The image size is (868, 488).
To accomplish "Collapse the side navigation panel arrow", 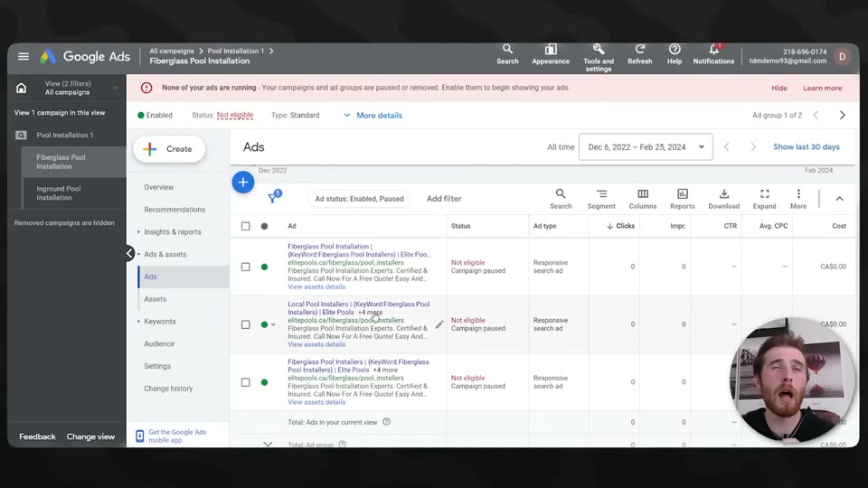I will (129, 253).
